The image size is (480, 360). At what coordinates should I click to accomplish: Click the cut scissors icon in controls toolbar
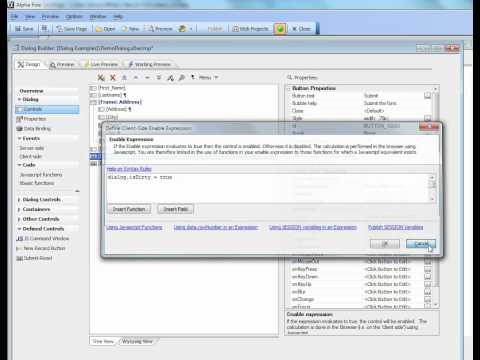pos(101,78)
